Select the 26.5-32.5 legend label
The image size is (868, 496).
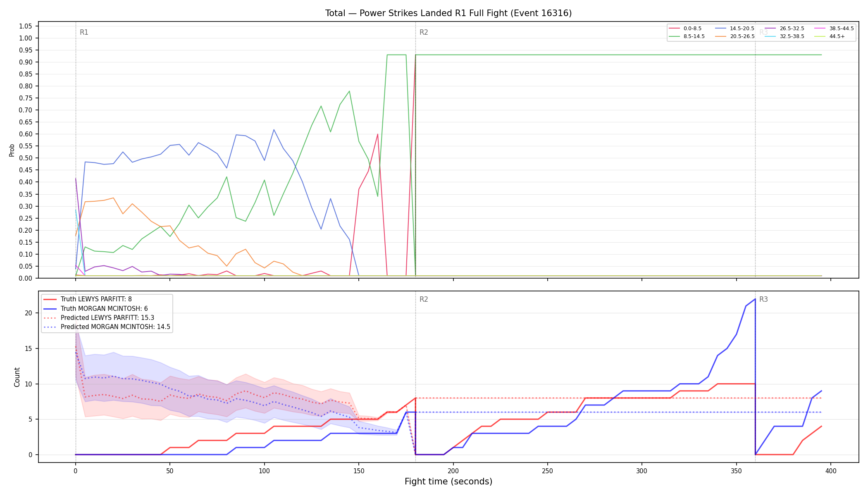pyautogui.click(x=792, y=29)
